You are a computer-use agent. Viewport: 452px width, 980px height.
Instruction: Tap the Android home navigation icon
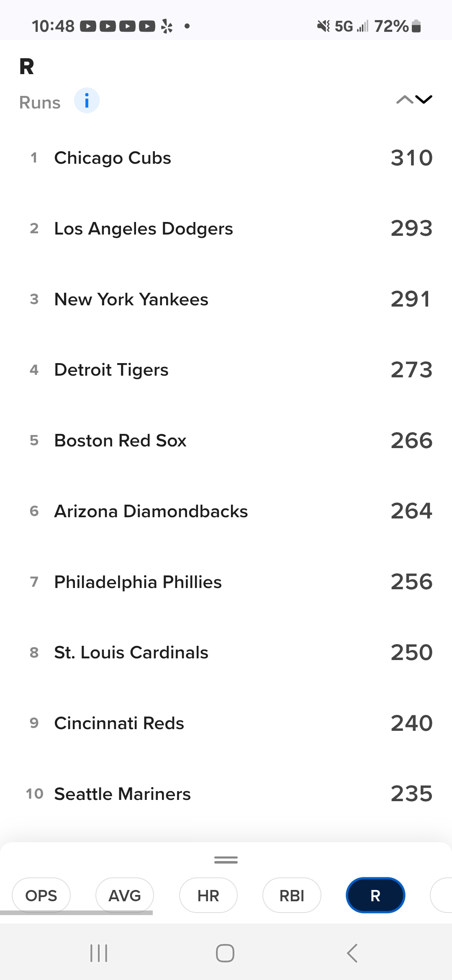225,953
